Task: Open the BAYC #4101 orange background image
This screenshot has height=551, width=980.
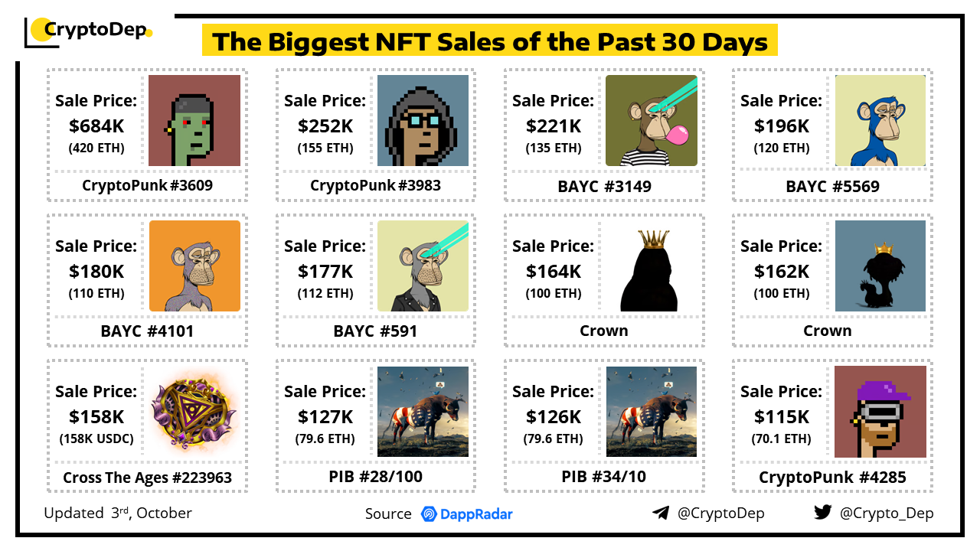Action: pyautogui.click(x=194, y=266)
